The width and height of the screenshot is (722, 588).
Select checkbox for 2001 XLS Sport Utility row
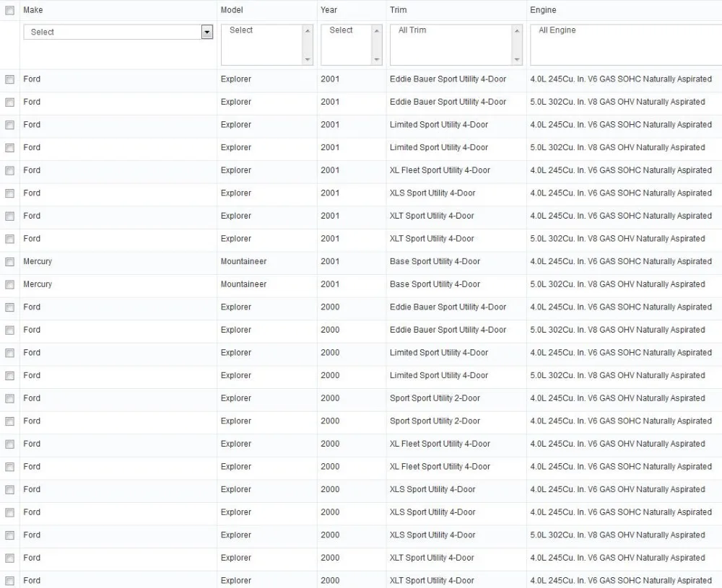9,193
